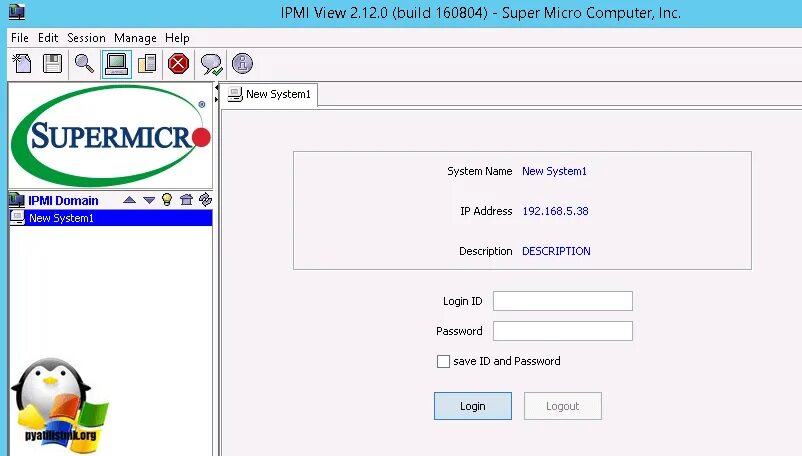Open the Edit menu
802x456 pixels.
point(48,38)
